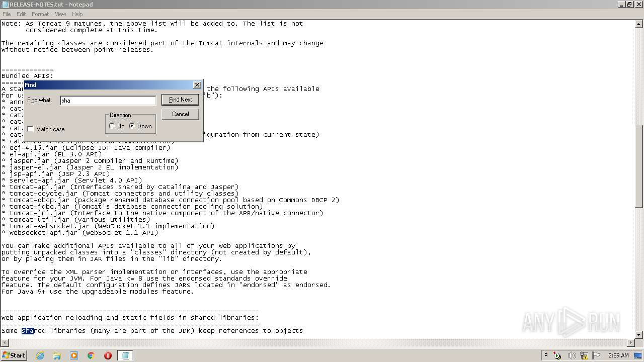Launch Internet Explorer from the taskbar
Image resolution: width=644 pixels, height=362 pixels.
coord(40,355)
